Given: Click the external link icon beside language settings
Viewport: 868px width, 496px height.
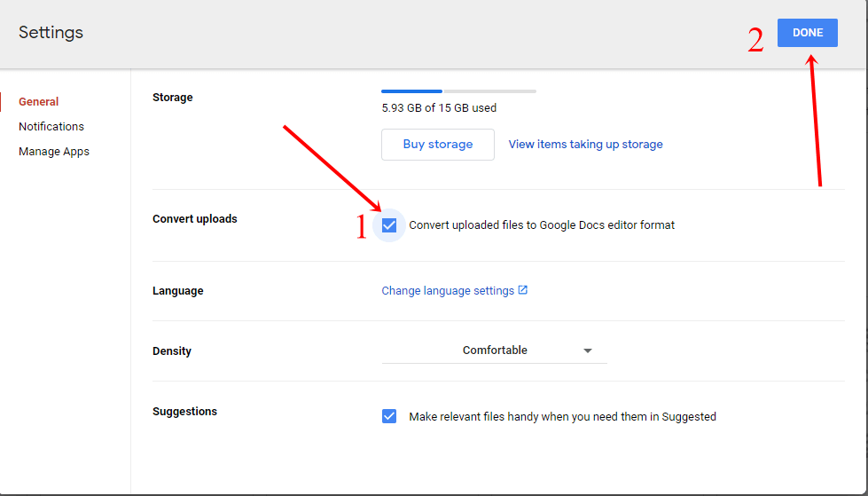Looking at the screenshot, I should click(x=522, y=290).
